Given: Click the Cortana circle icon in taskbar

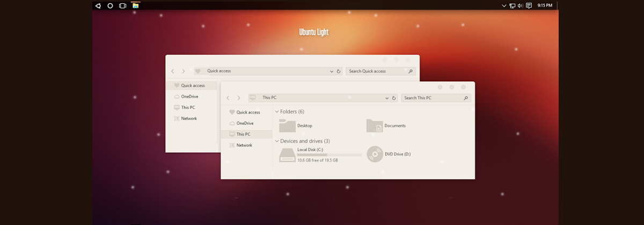Looking at the screenshot, I should tap(110, 5).
